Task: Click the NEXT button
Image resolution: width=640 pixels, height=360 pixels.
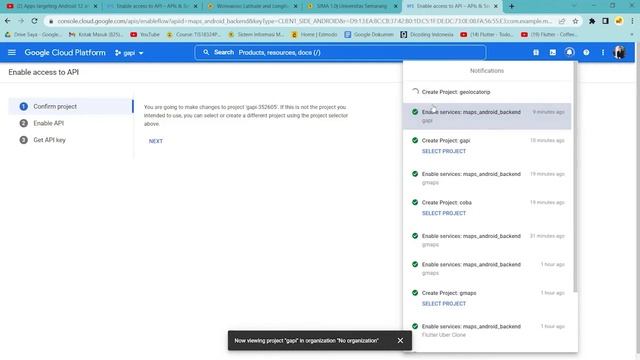Action: click(156, 141)
